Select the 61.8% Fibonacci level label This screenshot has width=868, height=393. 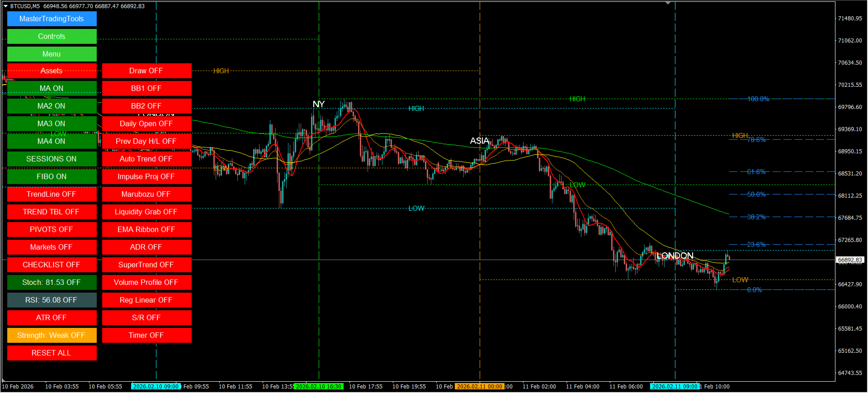[x=756, y=172]
